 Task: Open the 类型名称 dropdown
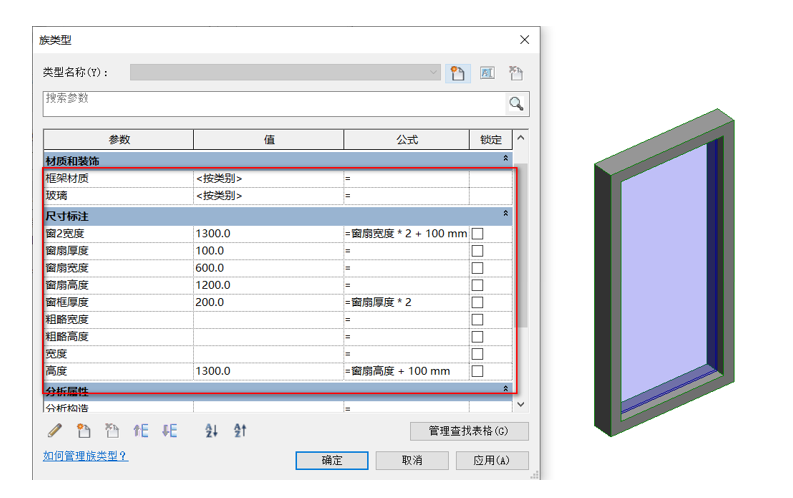tap(285, 72)
